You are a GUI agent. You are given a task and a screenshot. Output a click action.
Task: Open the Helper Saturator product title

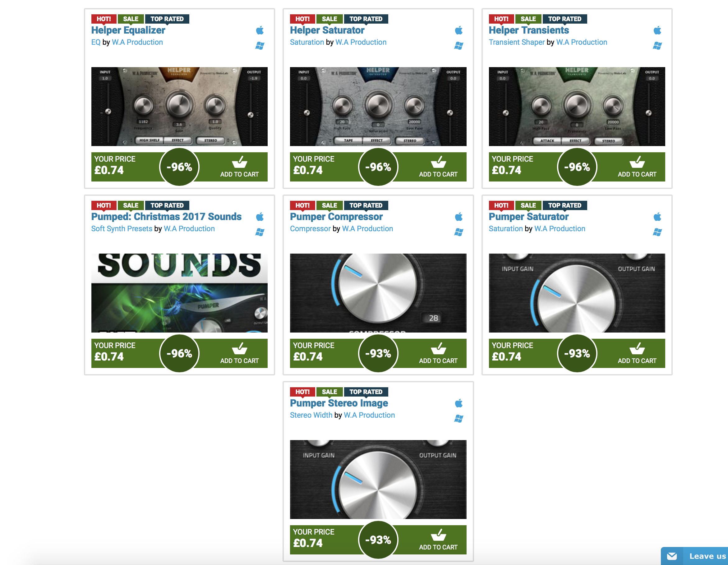click(x=327, y=30)
